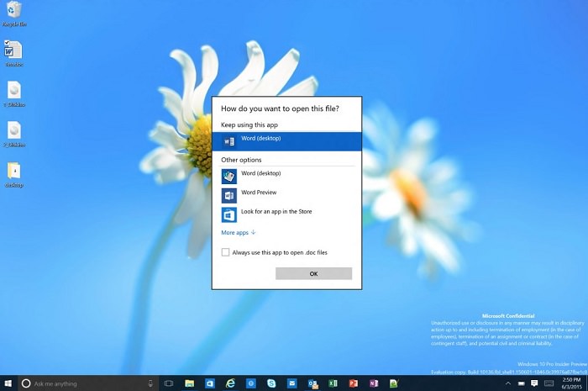Image resolution: width=588 pixels, height=391 pixels.
Task: Click the Ask me anything search box
Action: (x=84, y=383)
